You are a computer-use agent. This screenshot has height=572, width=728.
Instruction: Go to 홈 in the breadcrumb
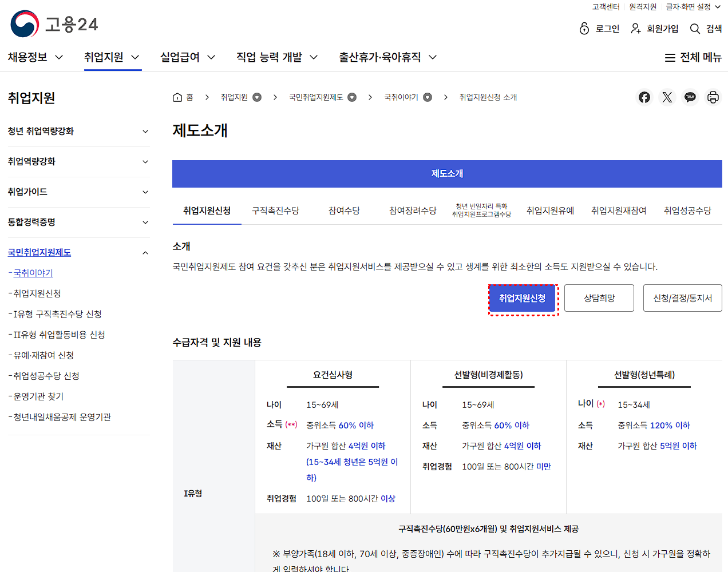pos(183,97)
